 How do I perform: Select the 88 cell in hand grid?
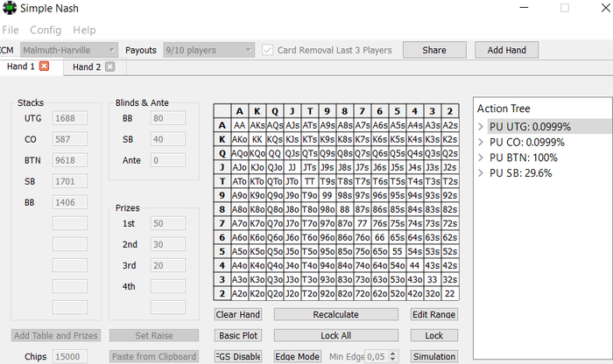click(x=345, y=209)
